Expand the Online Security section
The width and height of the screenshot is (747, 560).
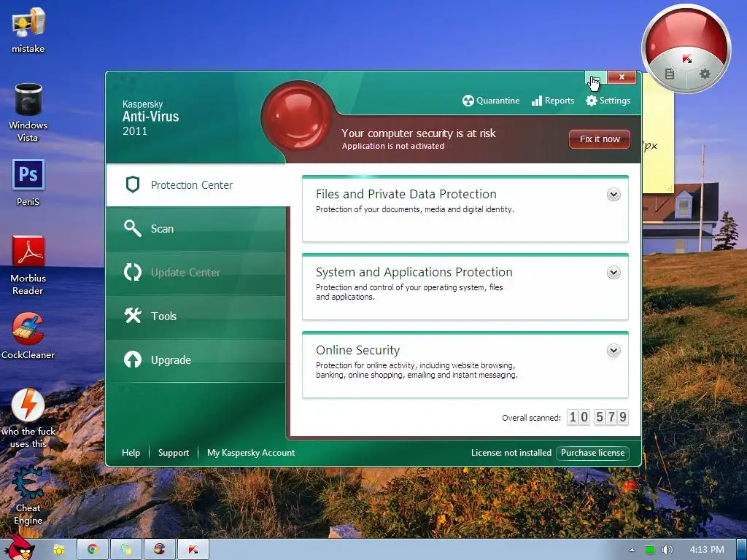point(614,351)
